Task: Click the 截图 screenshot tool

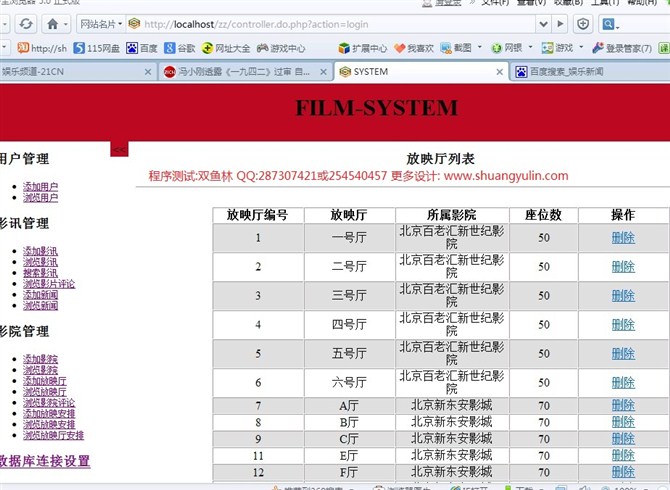Action: [456, 48]
